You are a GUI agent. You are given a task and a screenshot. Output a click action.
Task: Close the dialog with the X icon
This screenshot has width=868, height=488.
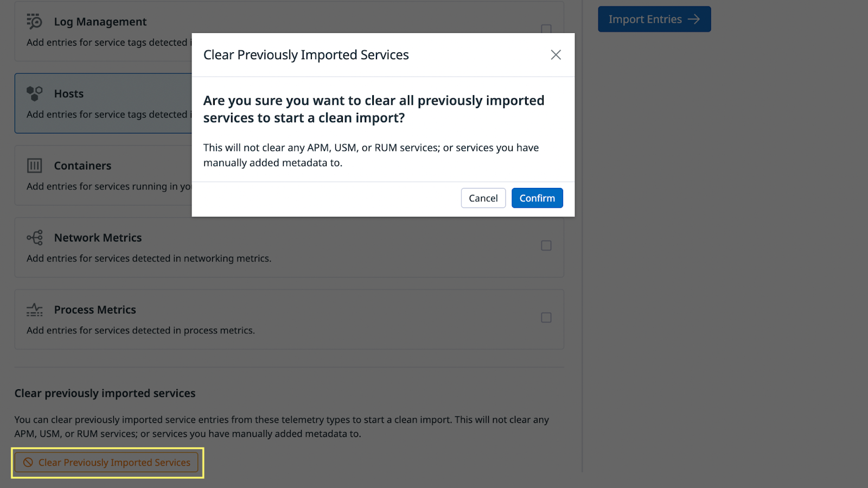pos(556,55)
